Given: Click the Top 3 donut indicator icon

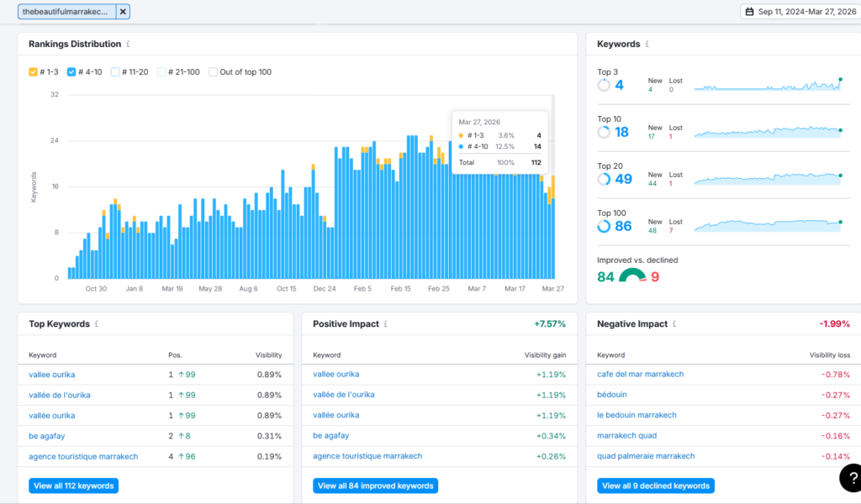Looking at the screenshot, I should coord(604,85).
